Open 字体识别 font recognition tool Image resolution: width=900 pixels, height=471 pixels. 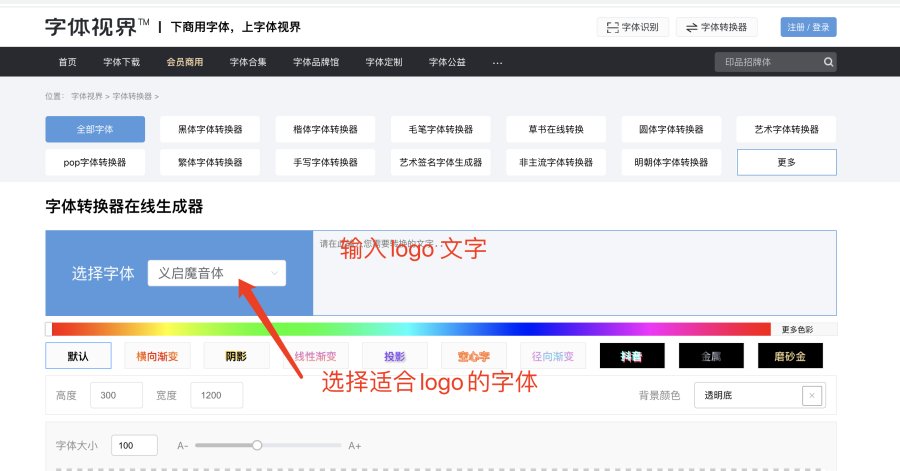point(632,27)
